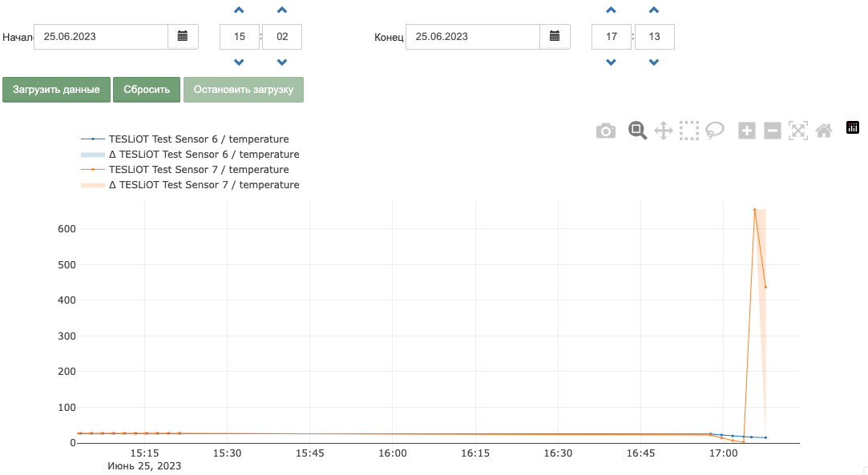Zoom in with the plus icon
Image resolution: width=868 pixels, height=475 pixels.
click(747, 131)
